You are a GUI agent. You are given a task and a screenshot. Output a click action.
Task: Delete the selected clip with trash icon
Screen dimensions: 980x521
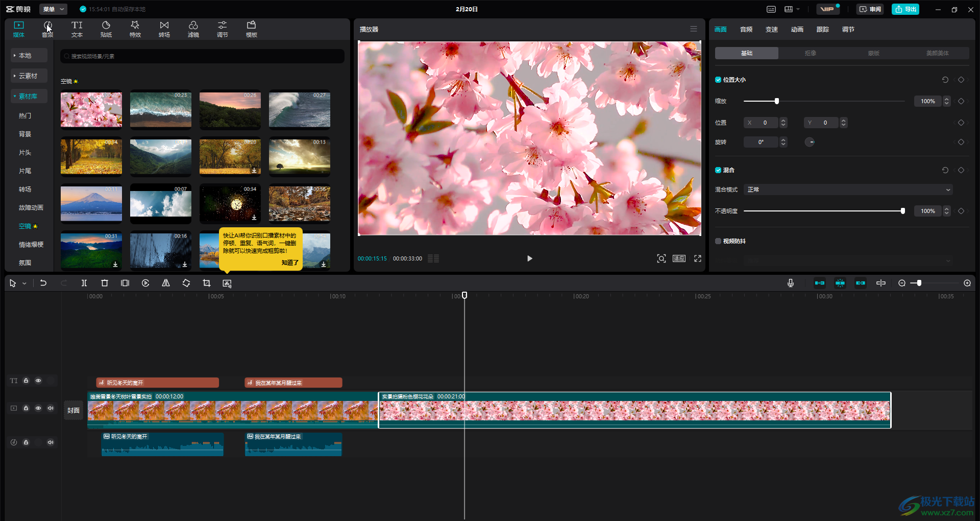click(x=105, y=283)
